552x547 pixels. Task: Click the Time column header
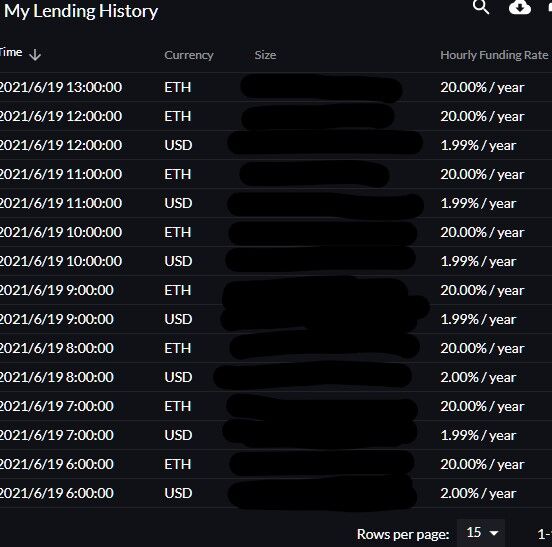11,52
